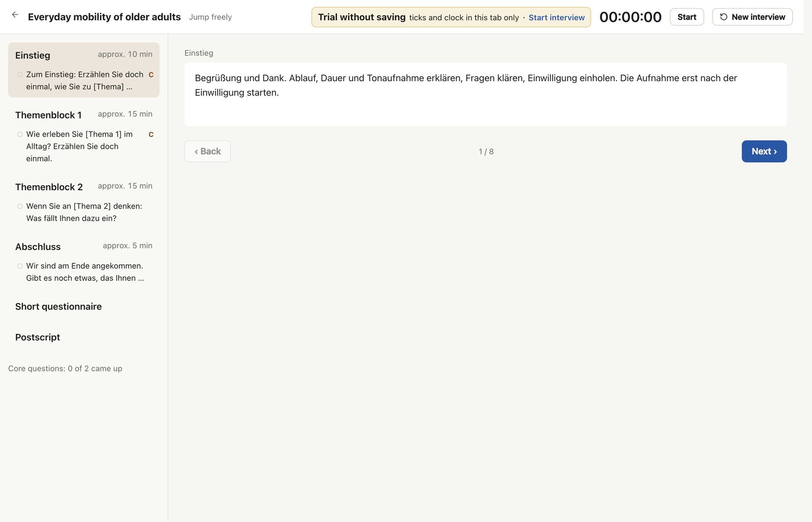
Task: Tick the circle for Wir sind am Ende
Action: coord(20,266)
